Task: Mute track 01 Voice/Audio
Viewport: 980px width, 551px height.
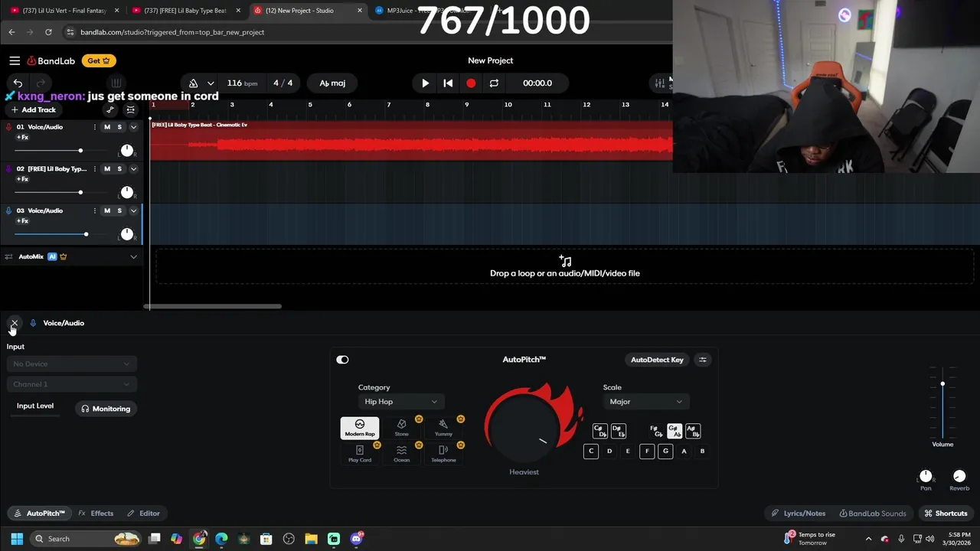Action: (107, 127)
